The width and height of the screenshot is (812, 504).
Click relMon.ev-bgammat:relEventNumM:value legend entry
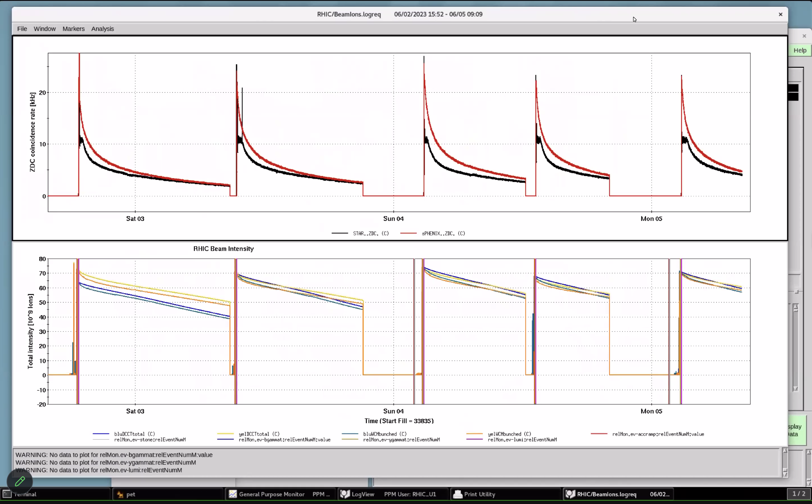click(x=274, y=440)
